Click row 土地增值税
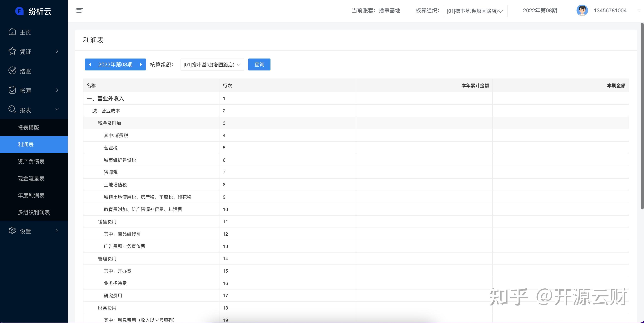 click(x=356, y=185)
